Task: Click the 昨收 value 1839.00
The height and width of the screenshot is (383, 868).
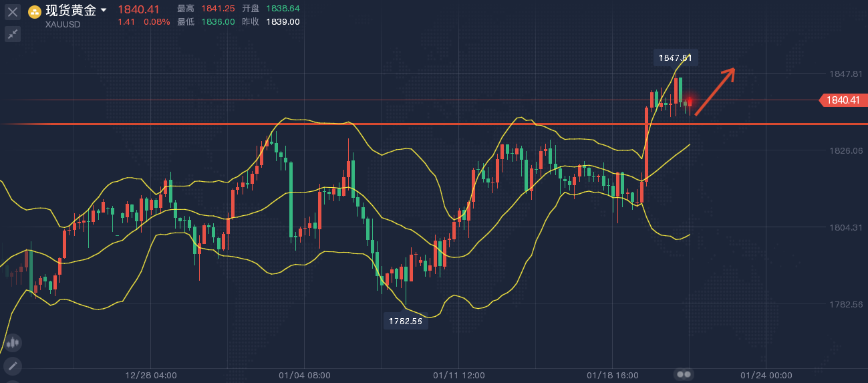Action: 283,21
